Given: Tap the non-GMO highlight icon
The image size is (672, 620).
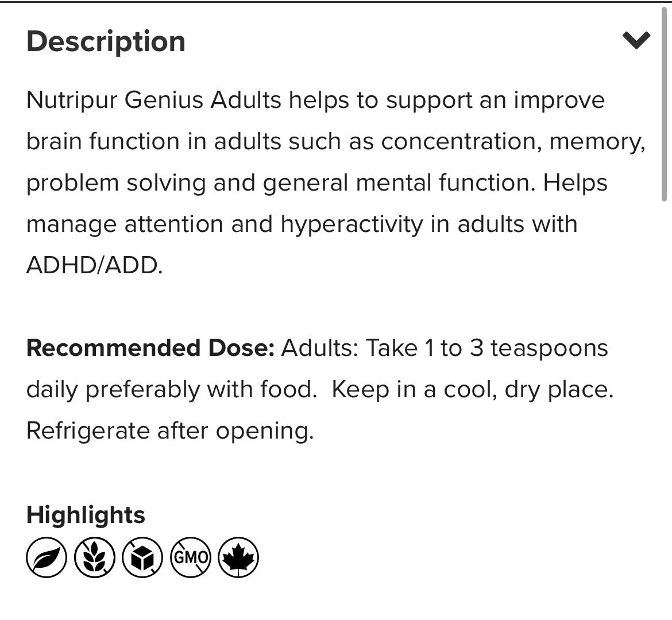Looking at the screenshot, I should 191,557.
